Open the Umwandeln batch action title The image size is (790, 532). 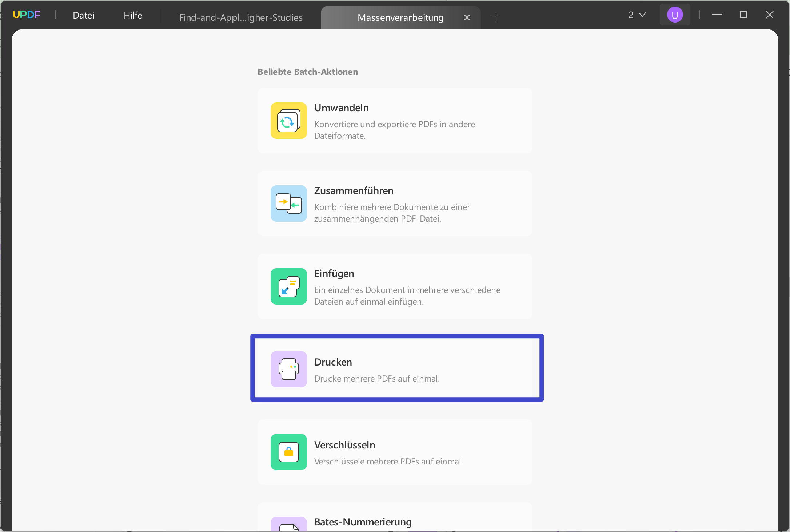coord(342,108)
